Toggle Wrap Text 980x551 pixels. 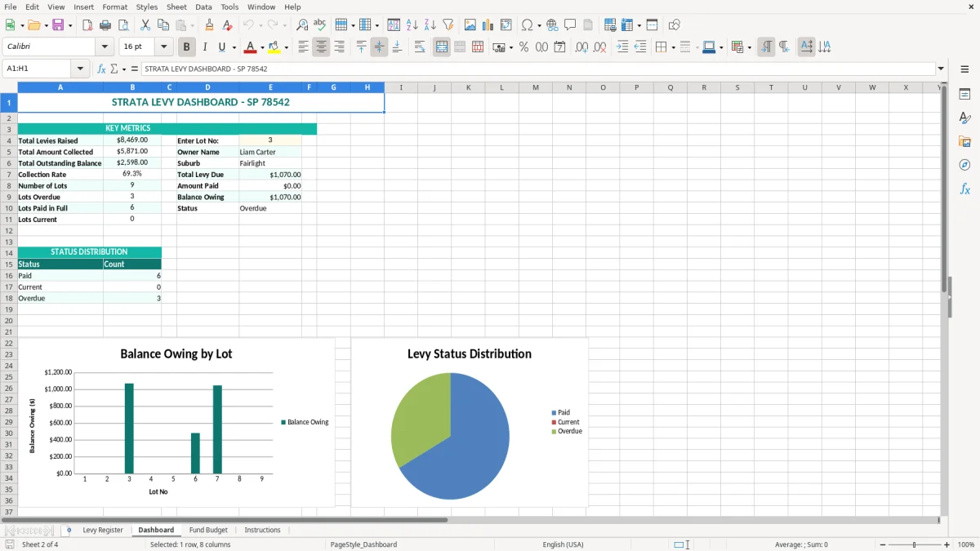(x=420, y=47)
